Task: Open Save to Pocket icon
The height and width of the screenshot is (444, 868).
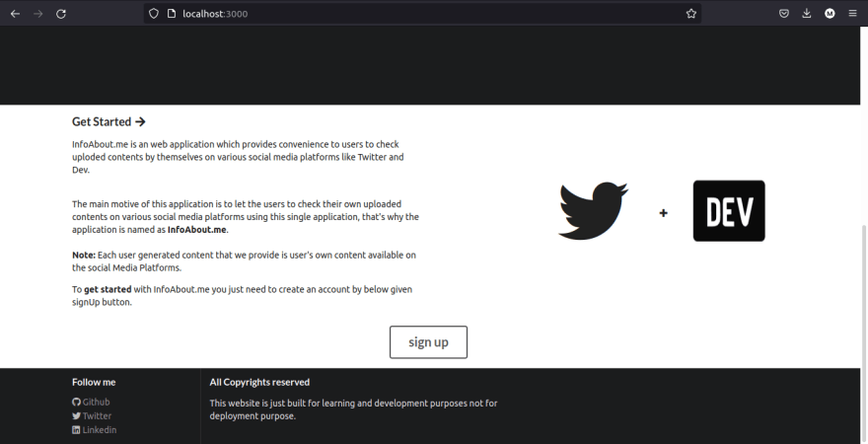Action: pos(784,13)
